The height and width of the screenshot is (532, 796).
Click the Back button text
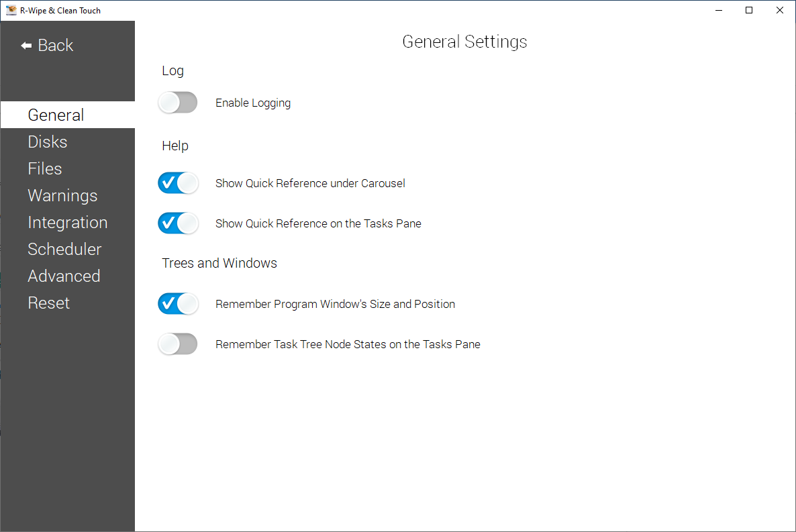tap(56, 46)
